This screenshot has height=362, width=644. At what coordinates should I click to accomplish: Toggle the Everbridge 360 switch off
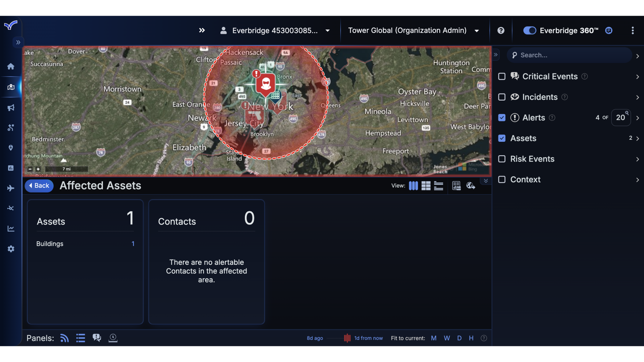pos(529,31)
